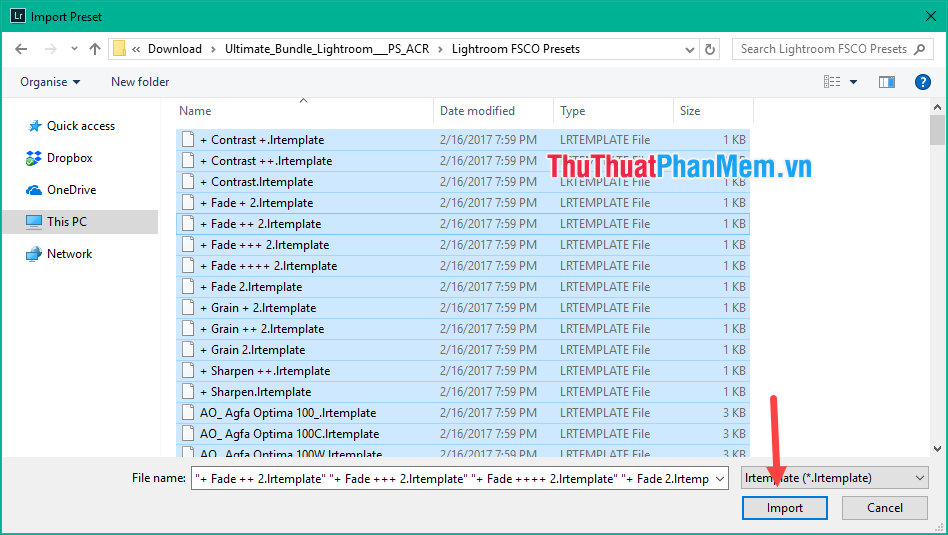
Task: Select file + Sharpen ++.lrtemplate
Action: pyautogui.click(x=463, y=371)
